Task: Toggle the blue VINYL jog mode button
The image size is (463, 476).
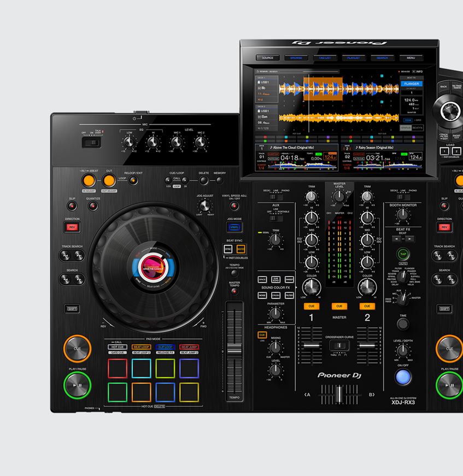Action: pos(234,227)
